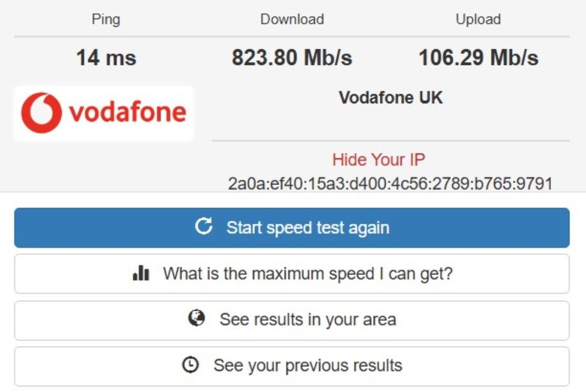
Task: Click the bar chart icon for maximum speed
Action: [141, 273]
